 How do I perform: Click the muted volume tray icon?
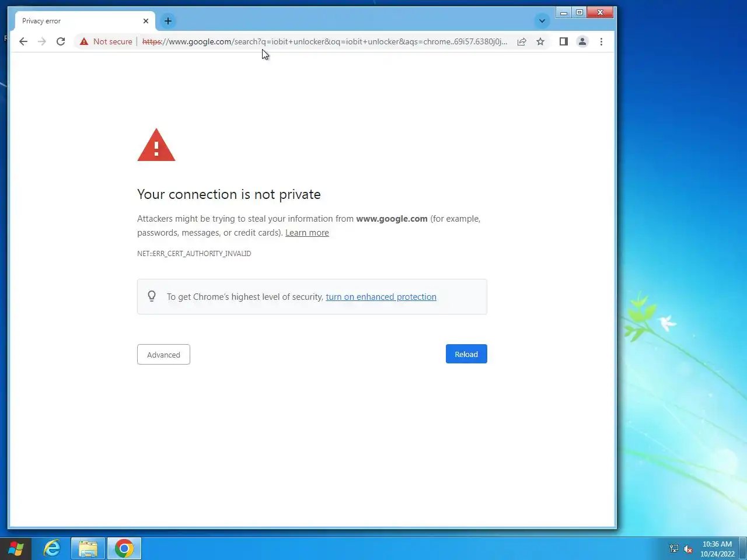pyautogui.click(x=688, y=548)
